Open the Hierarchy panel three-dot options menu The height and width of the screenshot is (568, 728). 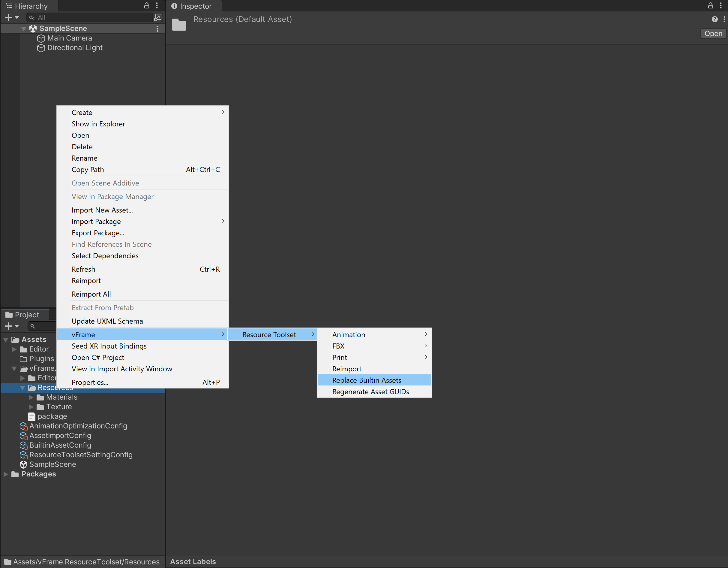click(x=157, y=6)
